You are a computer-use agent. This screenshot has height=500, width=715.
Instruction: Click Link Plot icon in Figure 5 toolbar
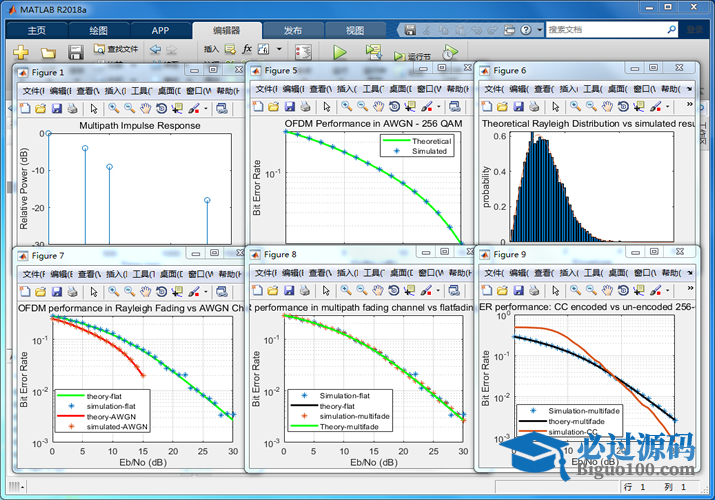pyautogui.click(x=454, y=107)
